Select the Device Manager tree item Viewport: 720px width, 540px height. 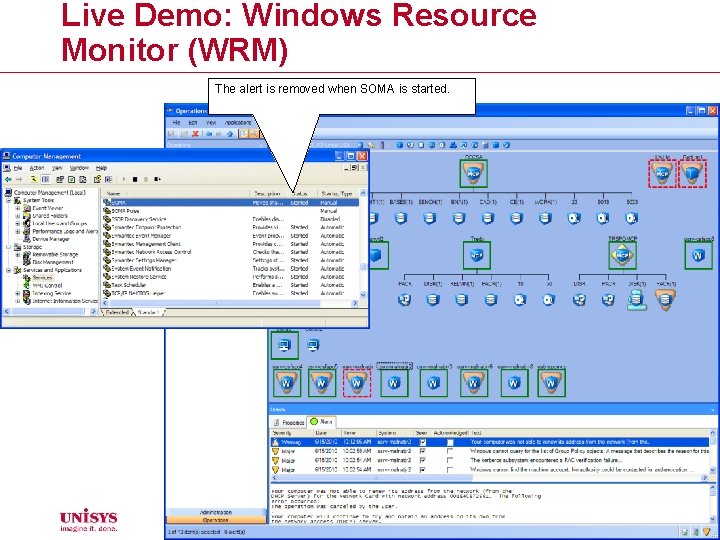tap(51, 239)
